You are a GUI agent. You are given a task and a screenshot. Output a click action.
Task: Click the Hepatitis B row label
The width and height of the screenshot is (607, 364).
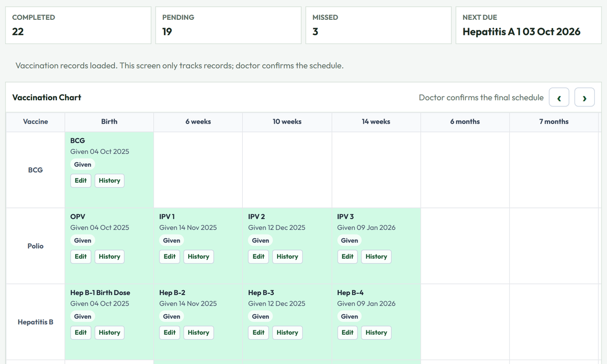[x=36, y=322]
